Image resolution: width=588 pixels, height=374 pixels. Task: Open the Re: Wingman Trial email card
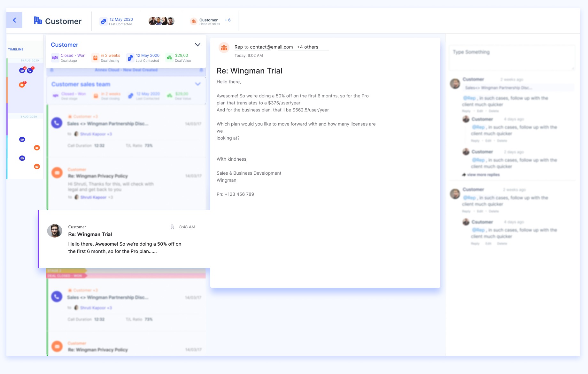[x=125, y=239]
